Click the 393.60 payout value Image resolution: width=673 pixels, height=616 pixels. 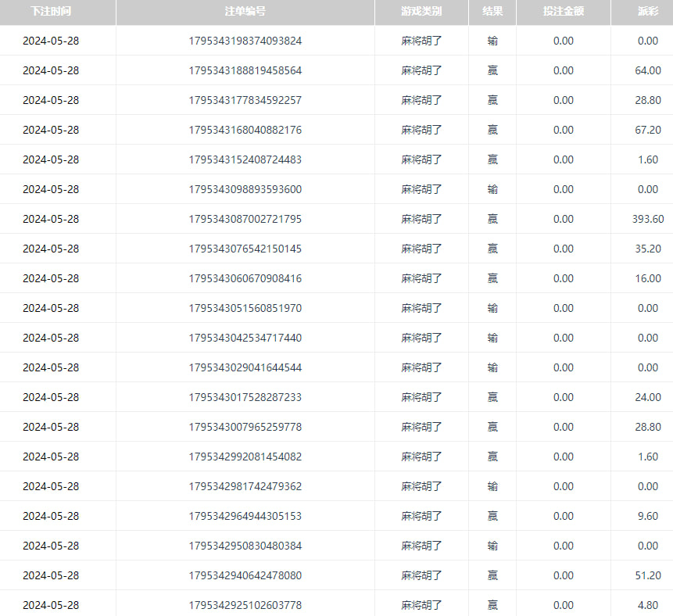point(647,219)
